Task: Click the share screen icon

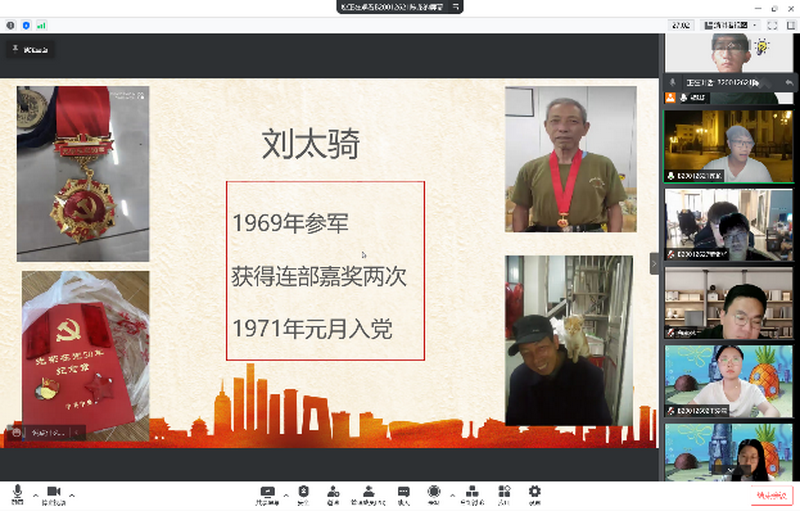Action: (267, 492)
